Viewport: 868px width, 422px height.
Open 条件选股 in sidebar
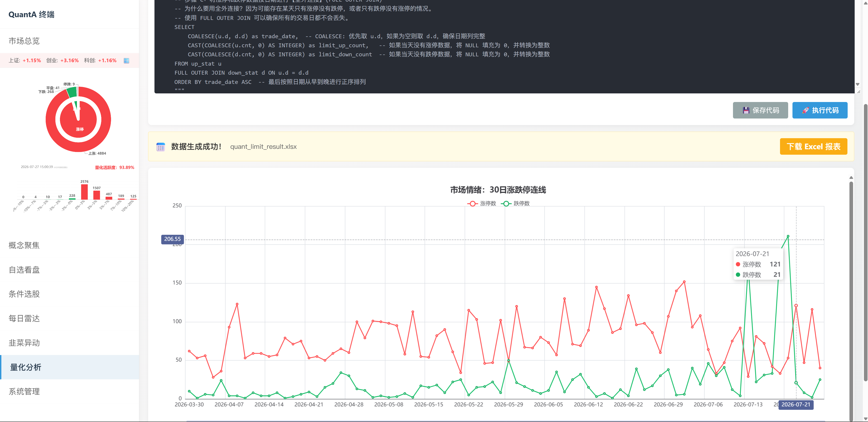[24, 294]
